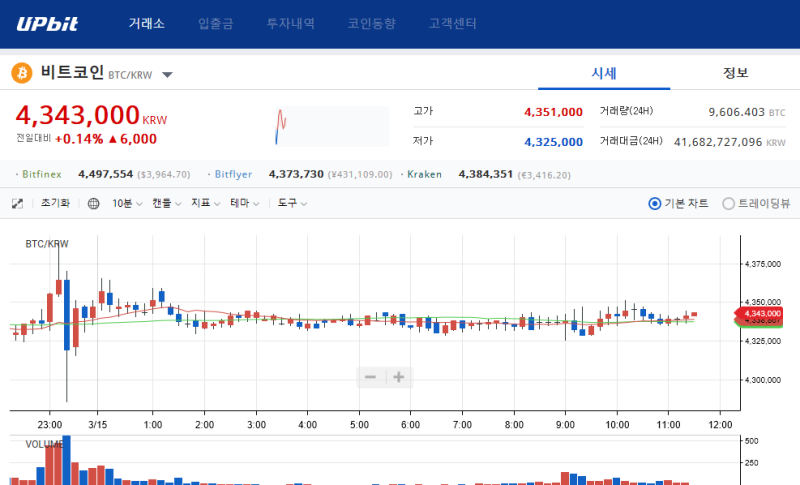This screenshot has width=800, height=485.
Task: Click the red 4,343,000 price tag on axis
Action: (x=759, y=314)
